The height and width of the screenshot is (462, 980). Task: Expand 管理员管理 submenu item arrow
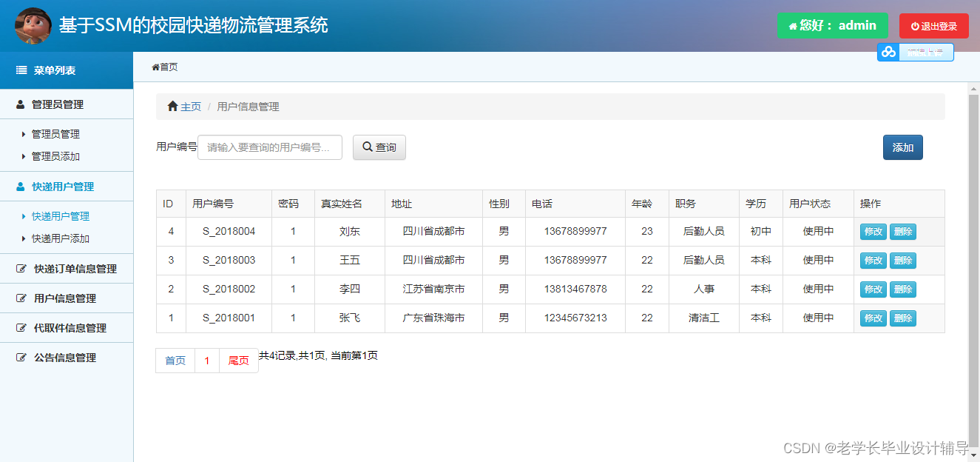pyautogui.click(x=24, y=134)
